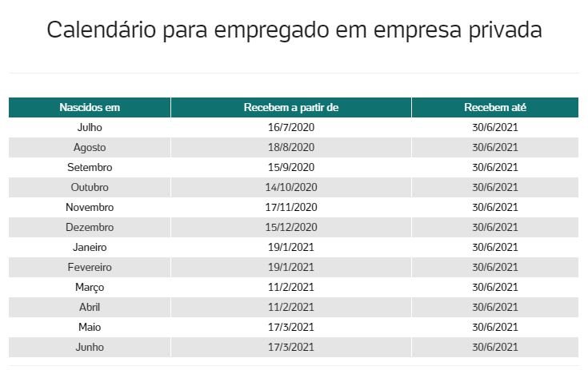588x374 pixels.
Task: Select the "Abril" month cell
Action: coord(90,307)
